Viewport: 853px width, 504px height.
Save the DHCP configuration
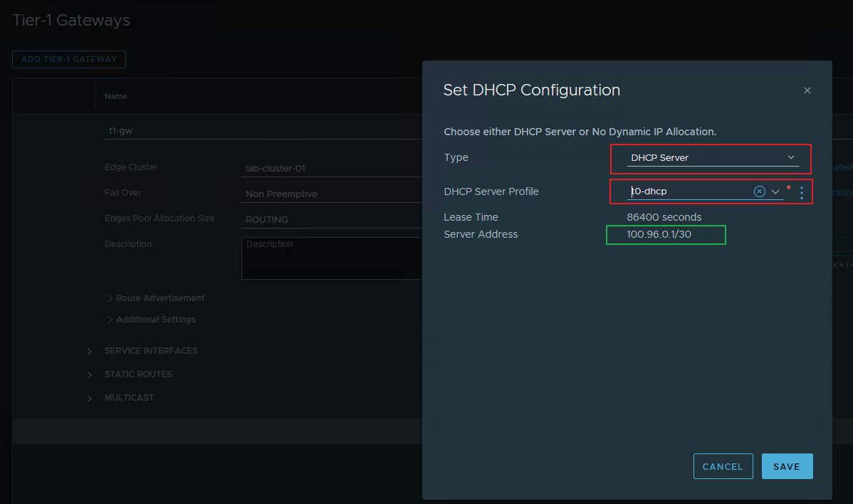point(787,466)
